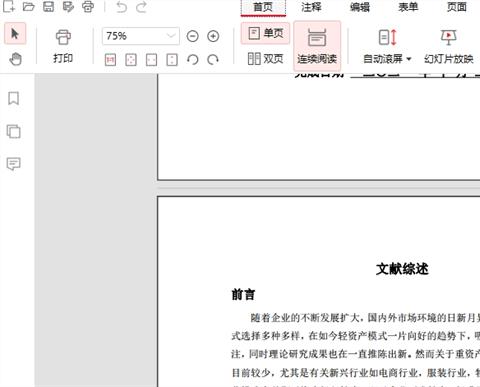Open the 编辑 edit tab
The image size is (480, 387).
point(360,7)
